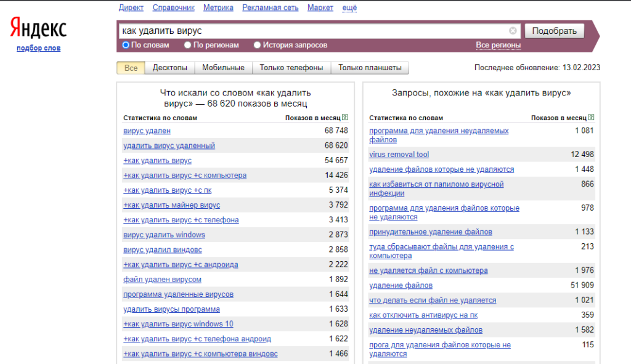Open +как удалить вирус +с компьютера виндовс link

pyautogui.click(x=200, y=354)
